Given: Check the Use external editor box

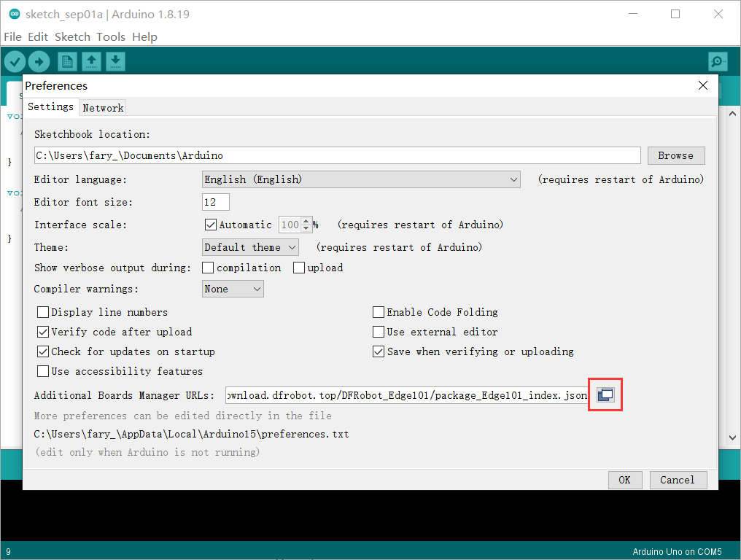Looking at the screenshot, I should [x=379, y=332].
